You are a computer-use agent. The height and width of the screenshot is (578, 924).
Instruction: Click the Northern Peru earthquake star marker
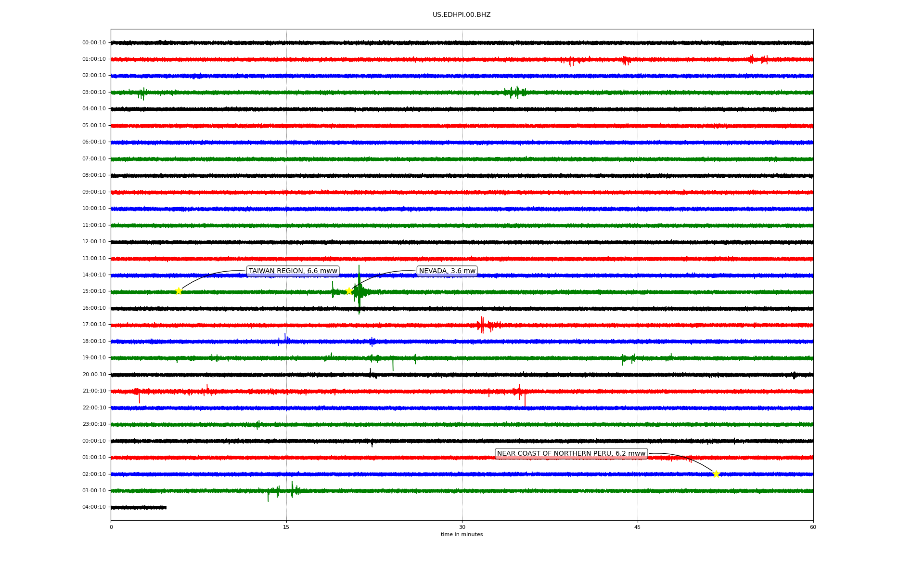click(x=716, y=474)
